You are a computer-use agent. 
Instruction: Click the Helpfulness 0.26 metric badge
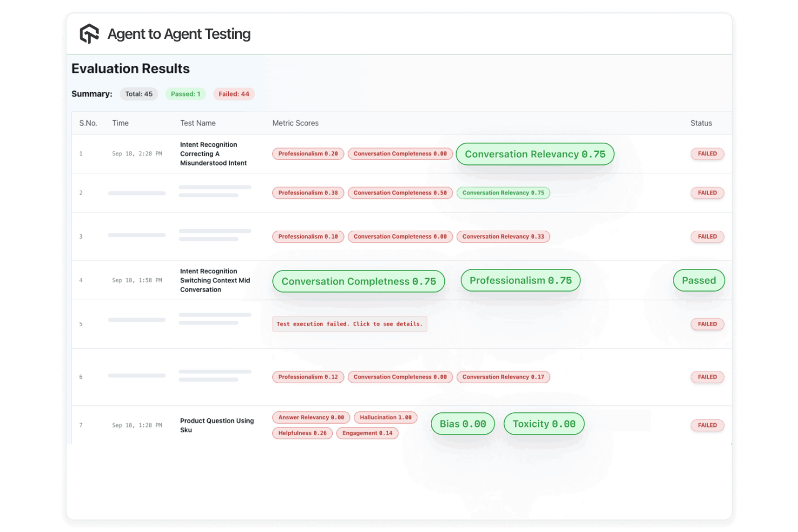[302, 433]
